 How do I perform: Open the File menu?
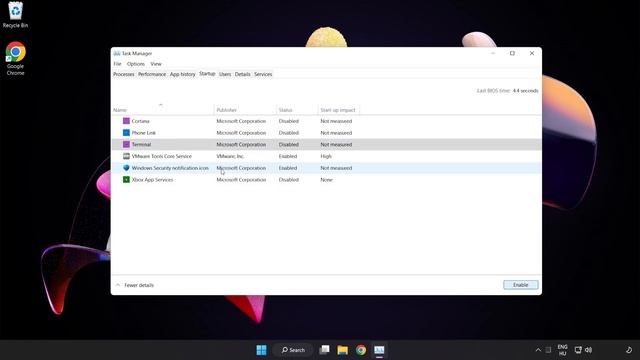tap(118, 64)
